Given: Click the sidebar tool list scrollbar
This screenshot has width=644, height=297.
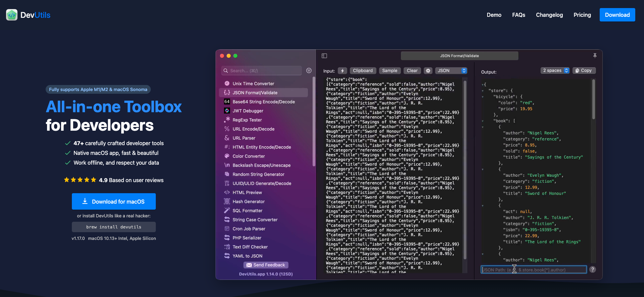Looking at the screenshot, I should [x=314, y=121].
